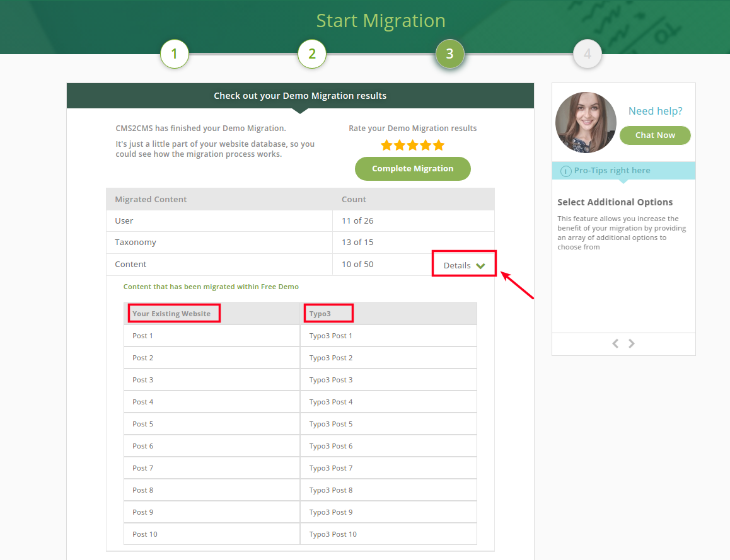Click the Need help? link

[x=655, y=111]
